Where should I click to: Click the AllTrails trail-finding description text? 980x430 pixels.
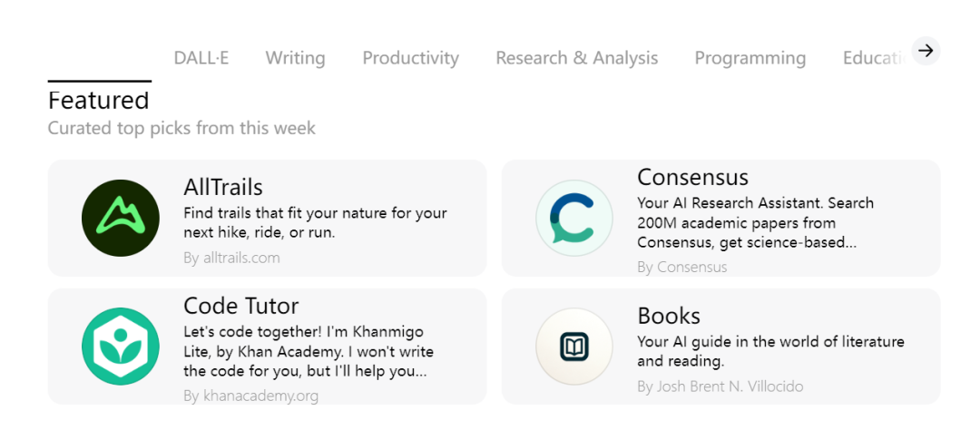(x=315, y=222)
